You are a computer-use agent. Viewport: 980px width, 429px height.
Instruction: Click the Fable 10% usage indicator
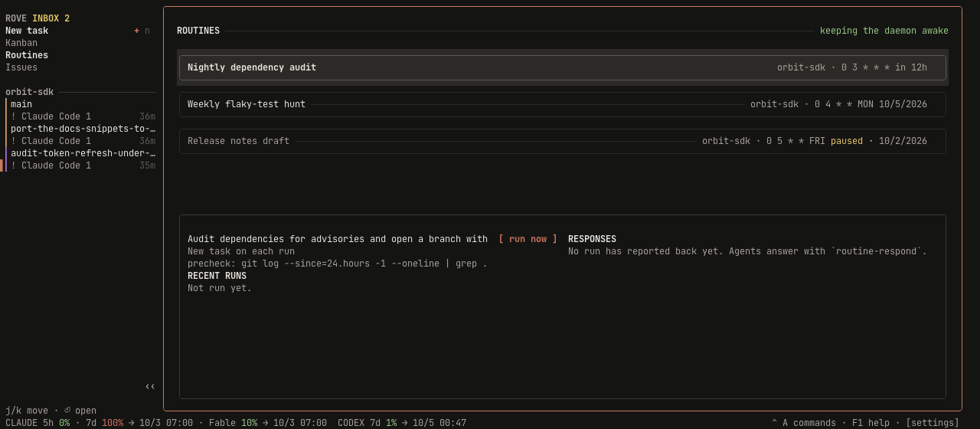(233, 423)
